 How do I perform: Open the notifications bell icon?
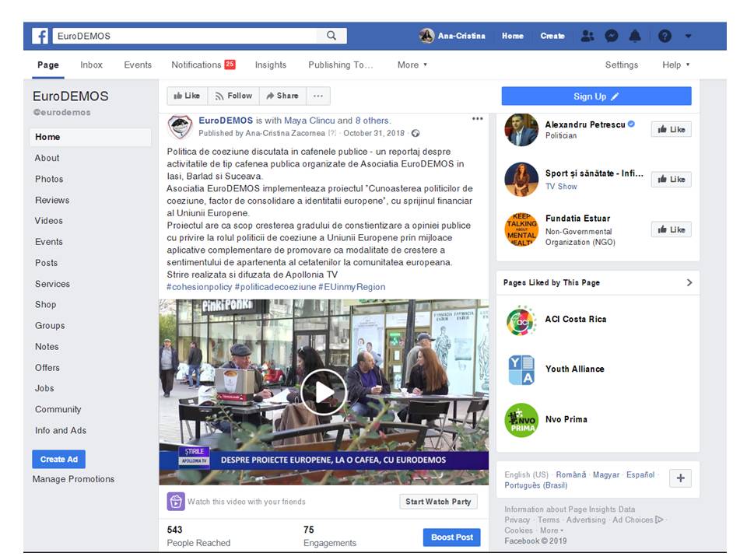coord(635,36)
